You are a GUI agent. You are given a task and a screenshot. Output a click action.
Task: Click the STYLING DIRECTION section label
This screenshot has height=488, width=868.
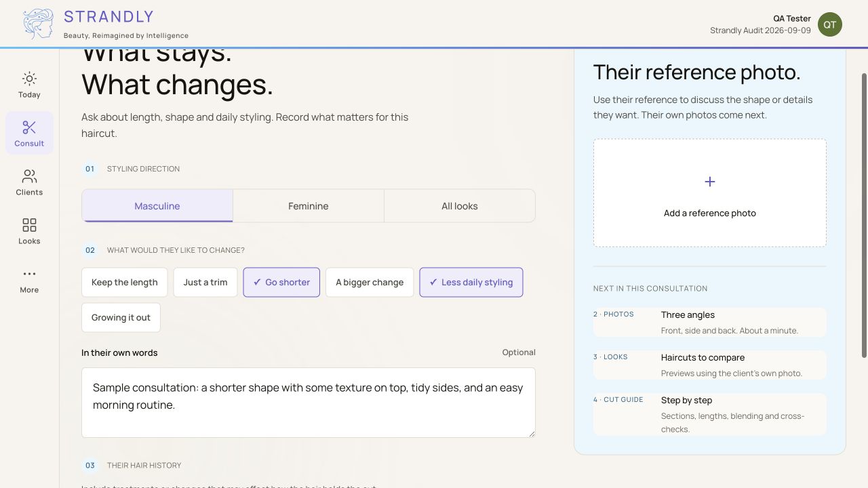(x=143, y=169)
